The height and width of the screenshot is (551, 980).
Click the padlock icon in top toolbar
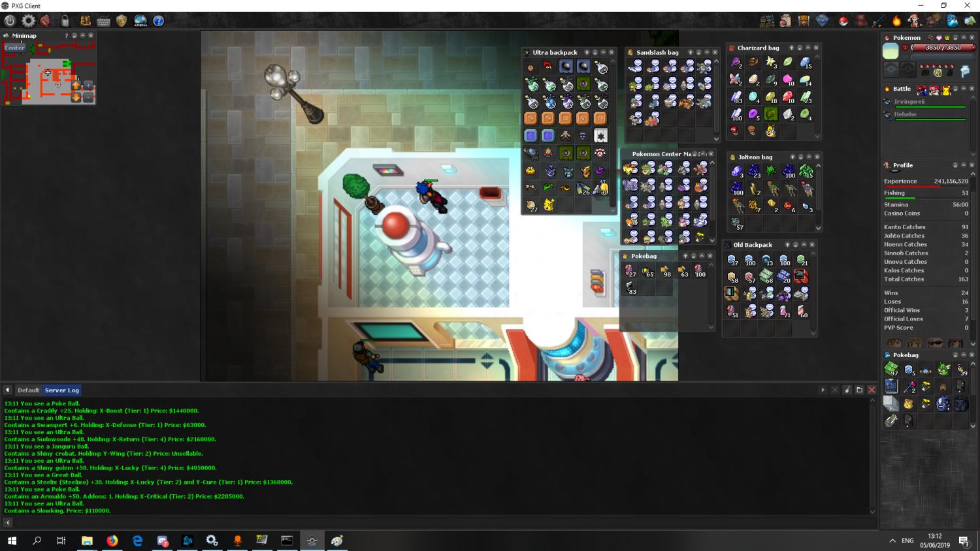pos(65,21)
